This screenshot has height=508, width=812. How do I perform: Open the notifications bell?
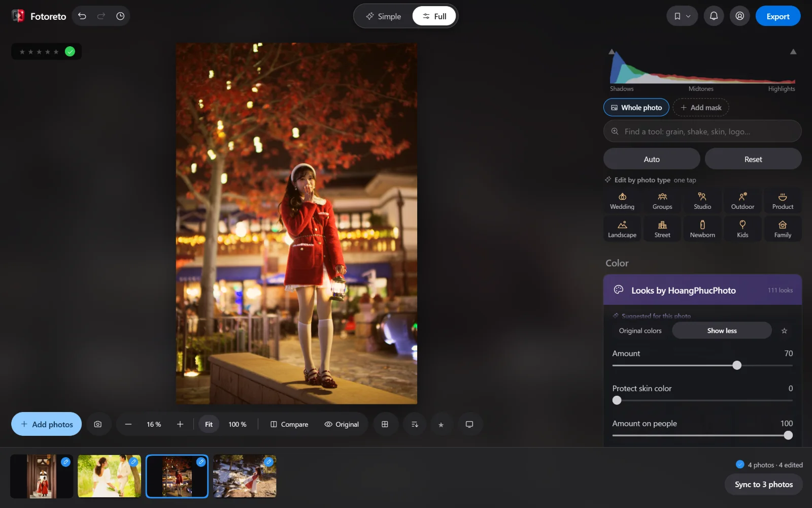[714, 16]
